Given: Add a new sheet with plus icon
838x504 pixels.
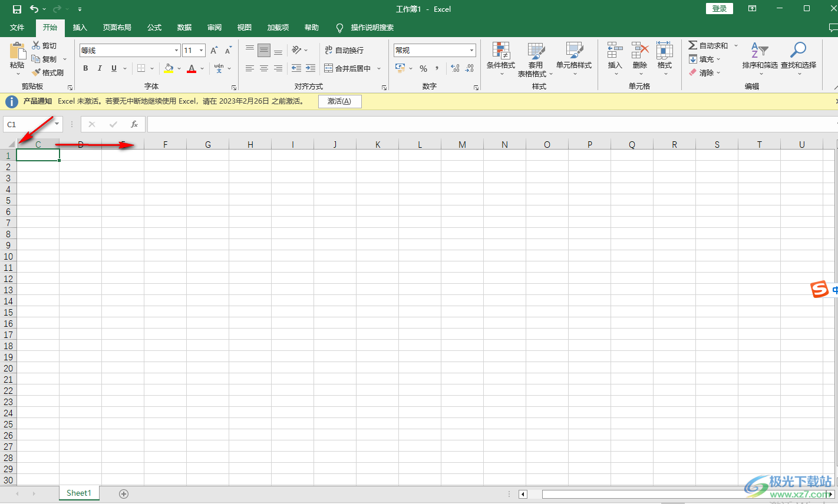Looking at the screenshot, I should click(124, 494).
